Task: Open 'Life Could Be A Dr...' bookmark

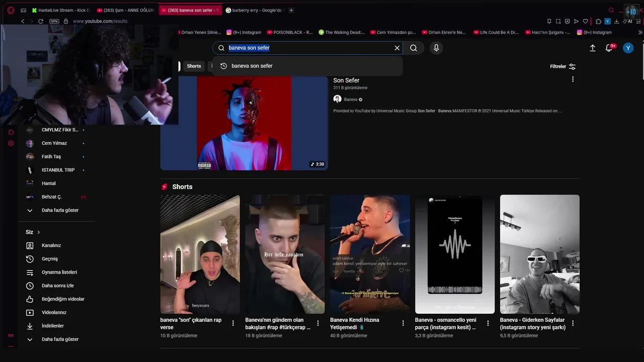Action: 496,32
